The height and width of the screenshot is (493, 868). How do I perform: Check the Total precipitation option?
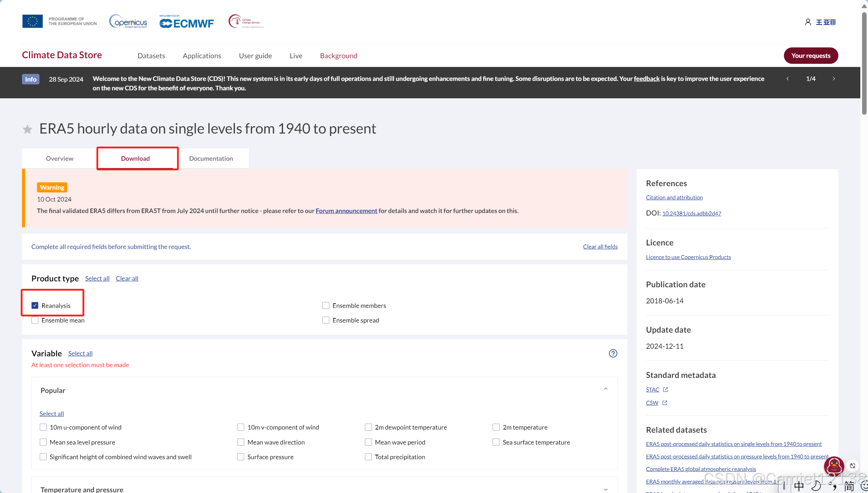coord(368,457)
